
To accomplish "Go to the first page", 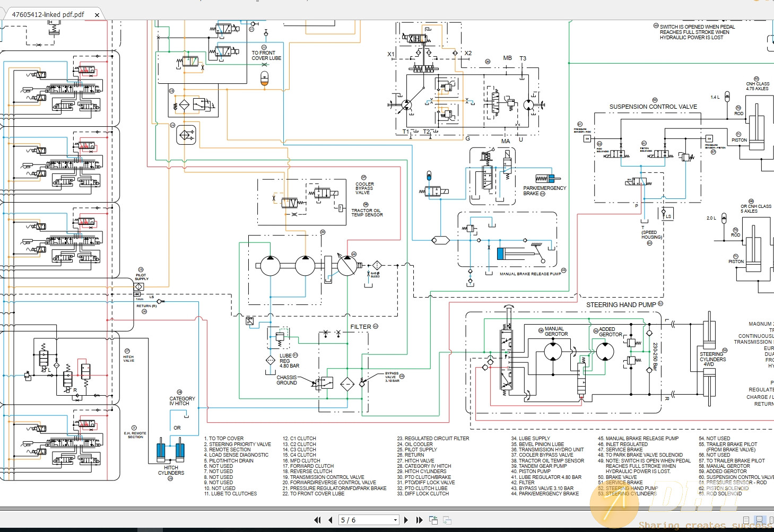I will (317, 520).
